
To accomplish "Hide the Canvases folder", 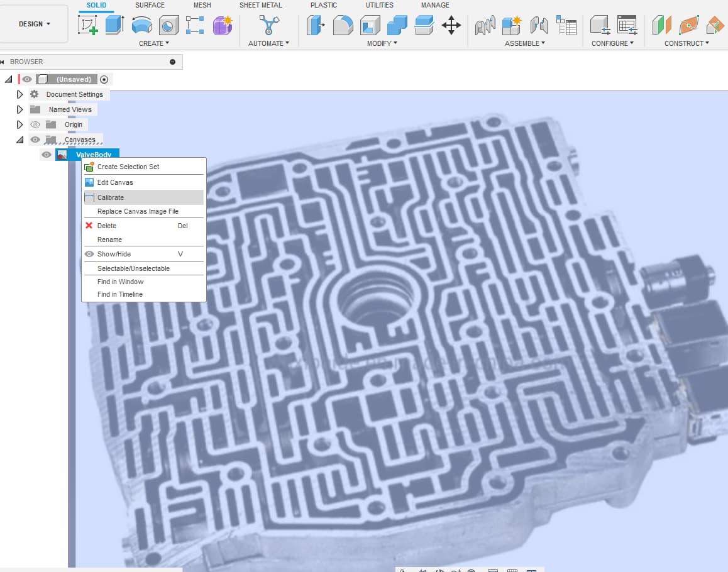I will point(35,140).
